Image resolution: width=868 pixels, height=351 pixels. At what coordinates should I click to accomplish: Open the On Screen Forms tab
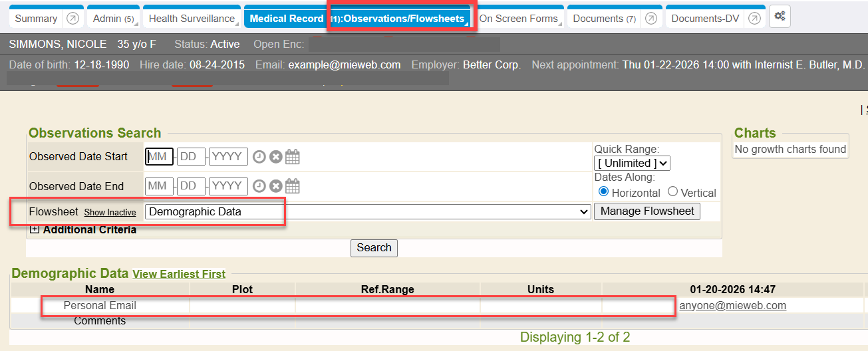point(519,19)
